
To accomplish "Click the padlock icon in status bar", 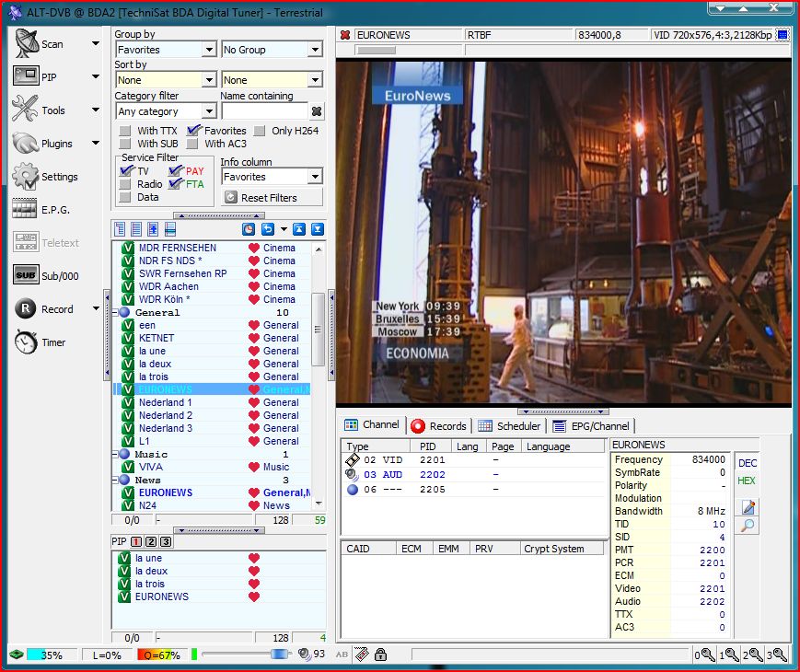I will click(380, 655).
